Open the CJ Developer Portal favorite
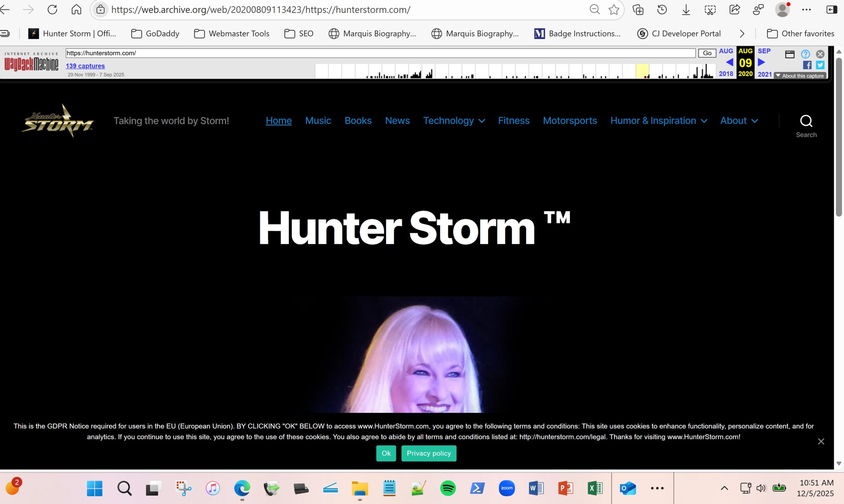Screen dimensions: 844x504 pos(679,33)
